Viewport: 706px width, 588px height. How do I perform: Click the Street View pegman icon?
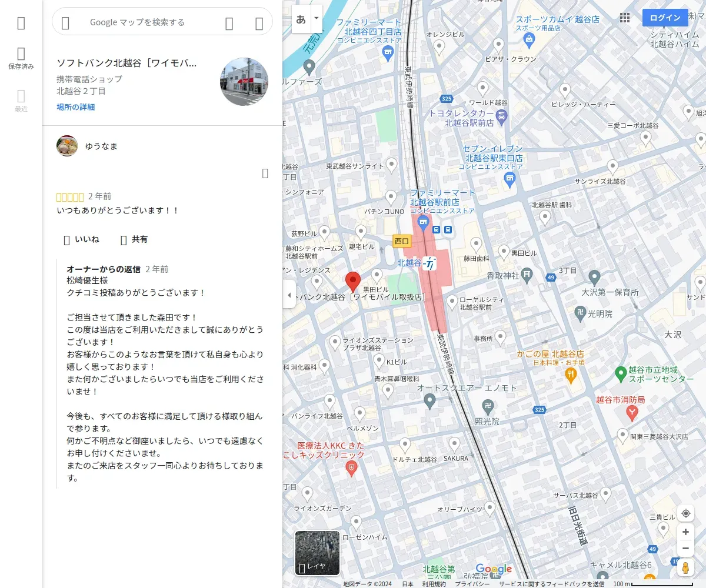(685, 567)
